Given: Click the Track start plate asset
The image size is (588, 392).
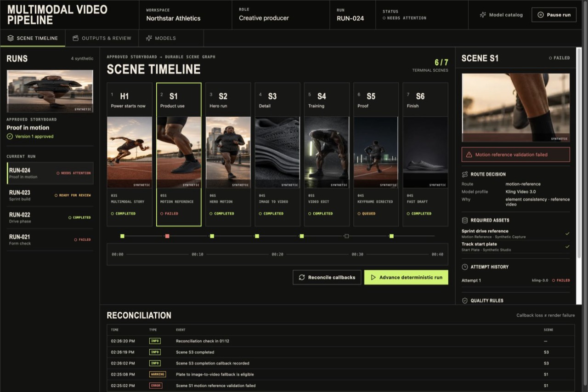Looking at the screenshot, I should click(x=516, y=247).
